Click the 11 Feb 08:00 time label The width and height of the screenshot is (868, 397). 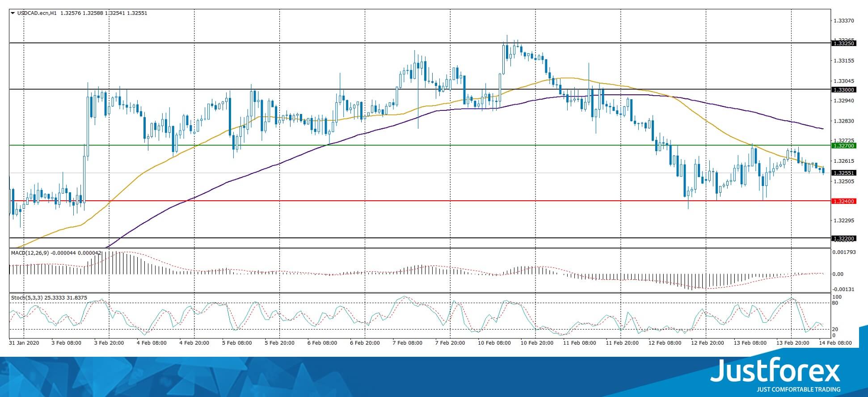point(579,343)
